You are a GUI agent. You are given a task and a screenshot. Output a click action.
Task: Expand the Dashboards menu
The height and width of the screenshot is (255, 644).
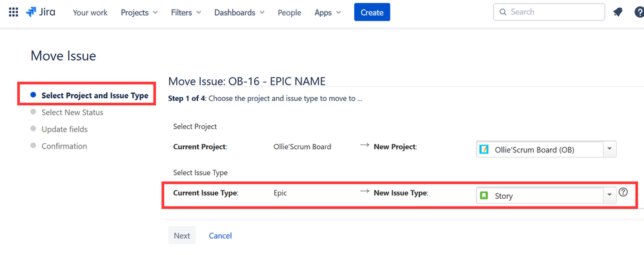point(239,13)
